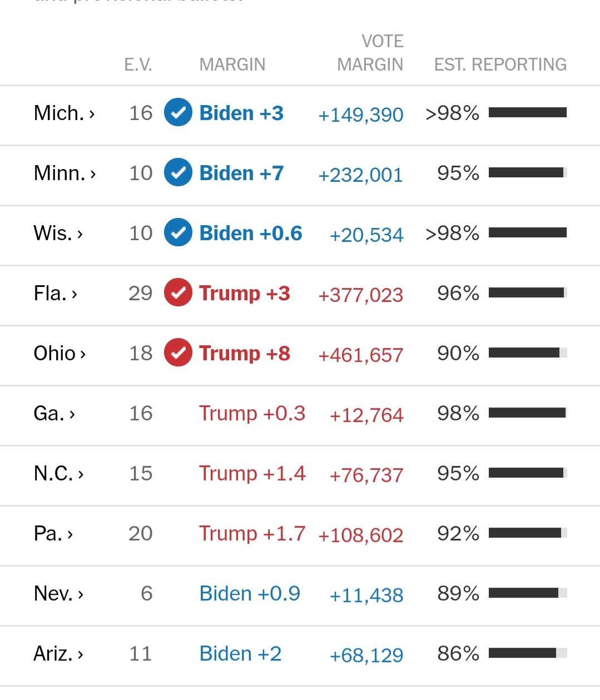
Task: Click the E.V. column header
Action: [x=138, y=64]
